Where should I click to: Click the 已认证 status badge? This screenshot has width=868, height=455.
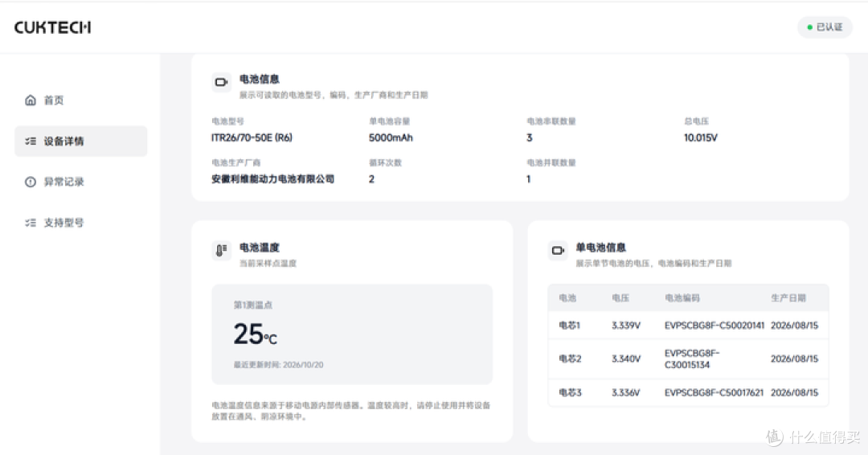[825, 27]
